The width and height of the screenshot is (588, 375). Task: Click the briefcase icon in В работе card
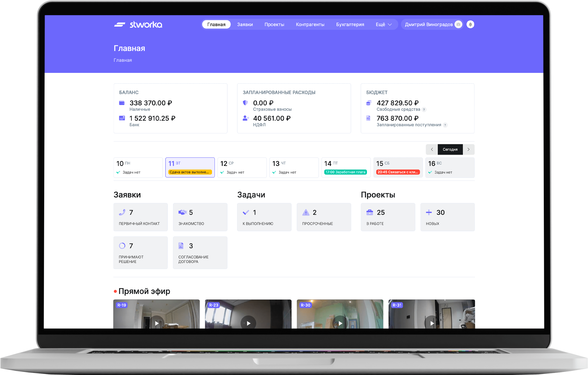coord(369,212)
